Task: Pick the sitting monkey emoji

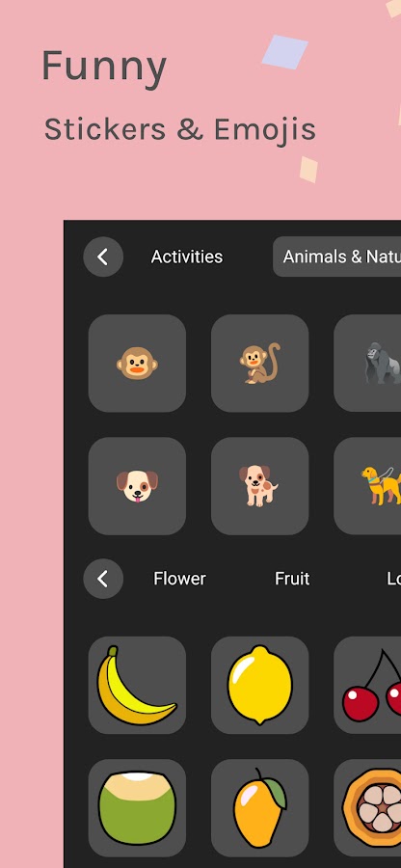Action: (x=260, y=364)
